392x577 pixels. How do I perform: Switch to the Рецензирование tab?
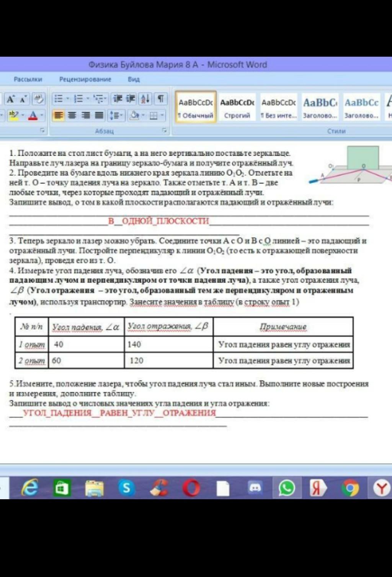coord(85,79)
